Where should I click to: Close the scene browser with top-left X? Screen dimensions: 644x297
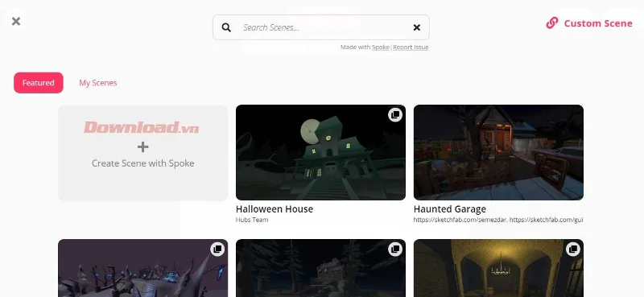coord(16,21)
